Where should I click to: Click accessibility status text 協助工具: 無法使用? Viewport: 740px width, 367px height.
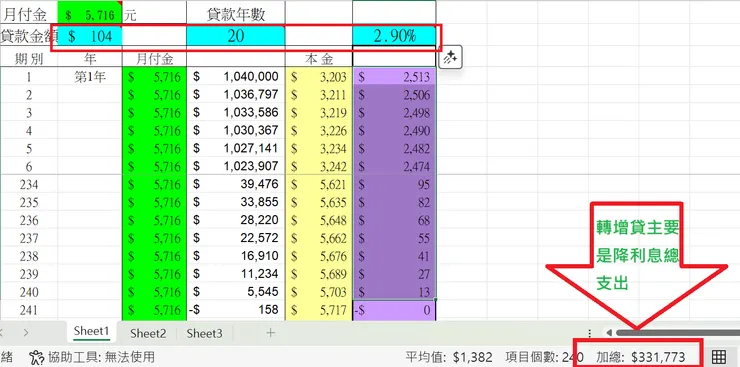tap(101, 357)
